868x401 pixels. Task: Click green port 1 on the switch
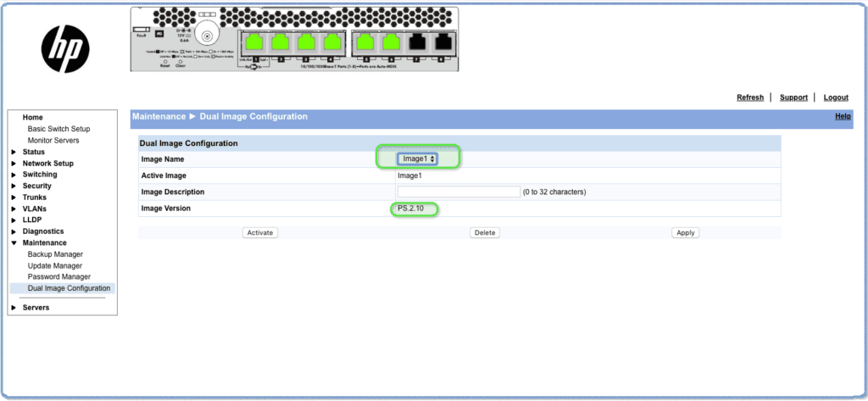point(254,42)
